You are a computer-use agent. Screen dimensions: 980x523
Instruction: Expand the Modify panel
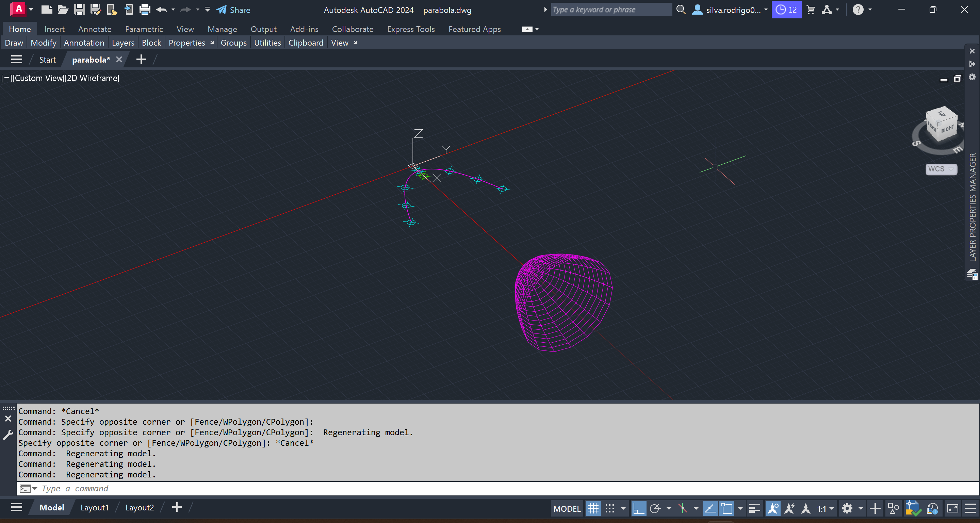point(43,43)
